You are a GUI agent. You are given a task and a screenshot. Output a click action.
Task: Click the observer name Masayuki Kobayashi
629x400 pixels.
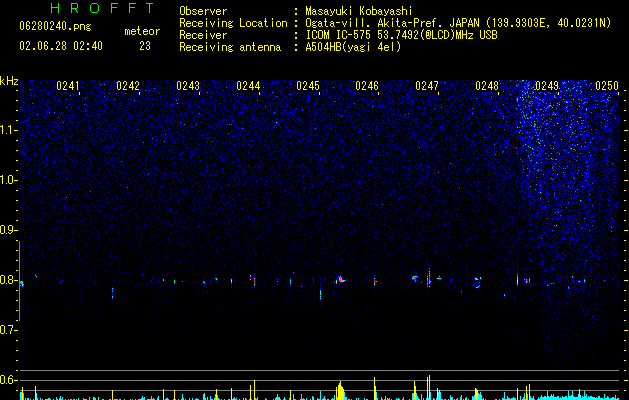359,11
